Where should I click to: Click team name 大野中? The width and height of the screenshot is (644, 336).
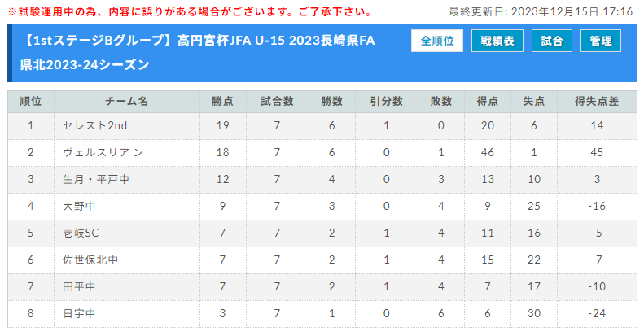[x=79, y=206]
